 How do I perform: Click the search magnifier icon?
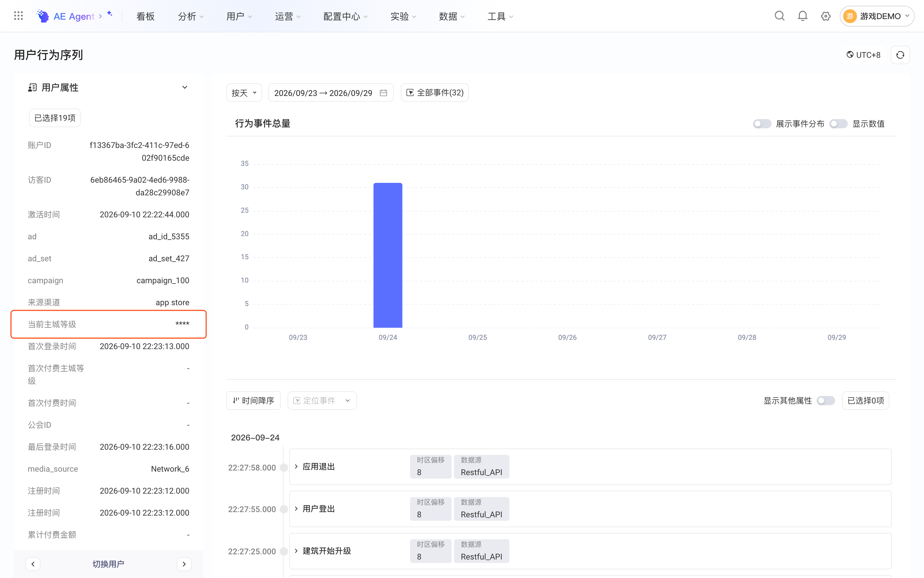pyautogui.click(x=779, y=16)
